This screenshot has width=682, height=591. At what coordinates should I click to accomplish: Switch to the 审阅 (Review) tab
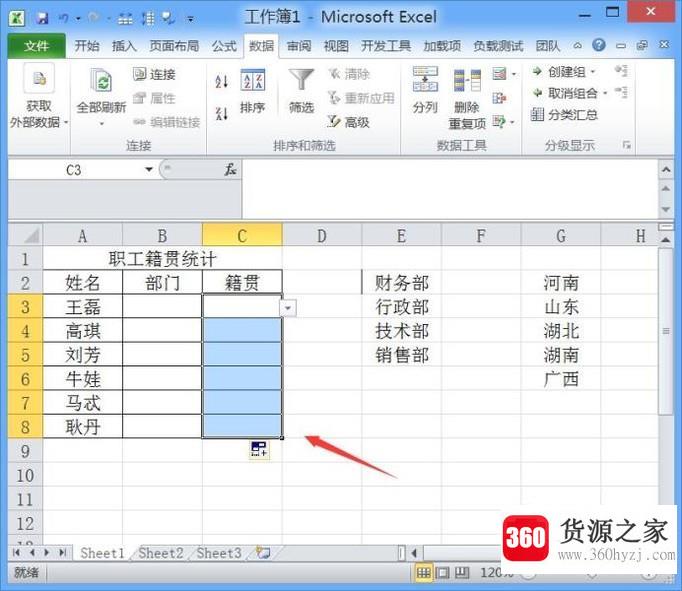(x=299, y=46)
